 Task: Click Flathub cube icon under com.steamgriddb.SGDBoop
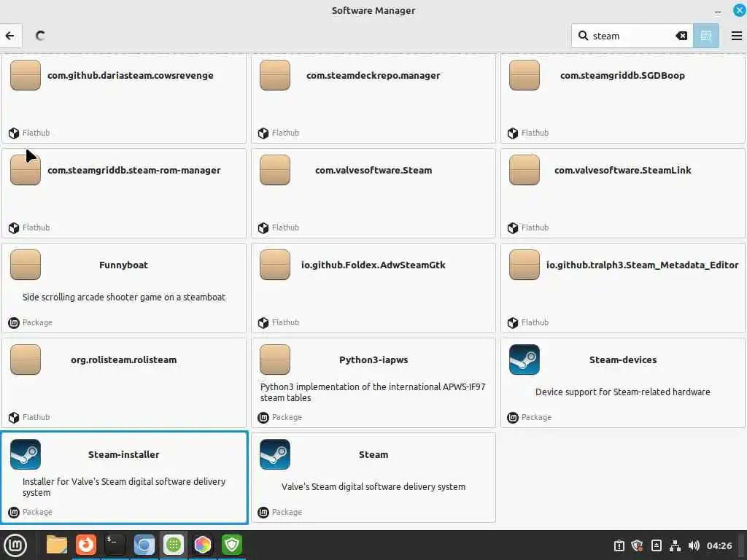[513, 133]
